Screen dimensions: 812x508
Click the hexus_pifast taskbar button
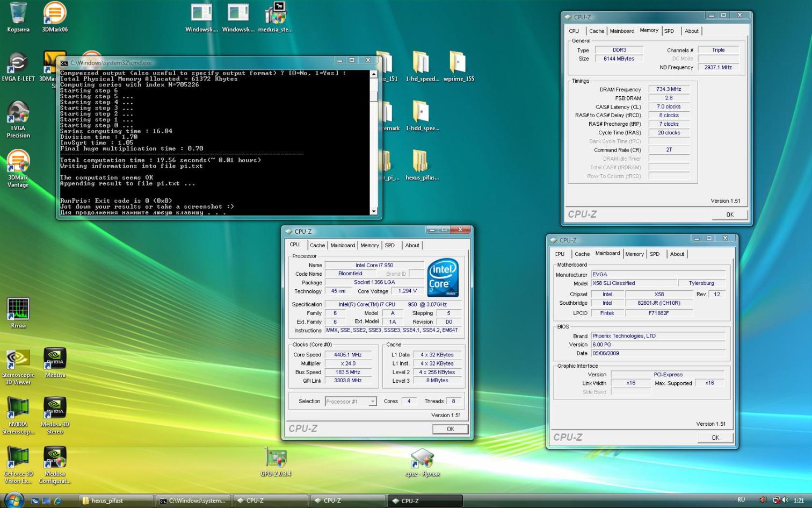coord(115,500)
